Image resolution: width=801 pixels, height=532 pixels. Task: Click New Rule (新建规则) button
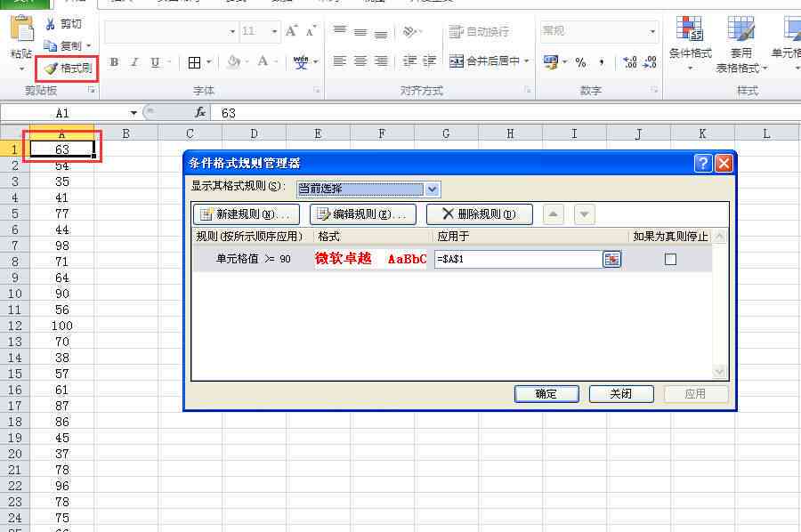click(x=247, y=214)
